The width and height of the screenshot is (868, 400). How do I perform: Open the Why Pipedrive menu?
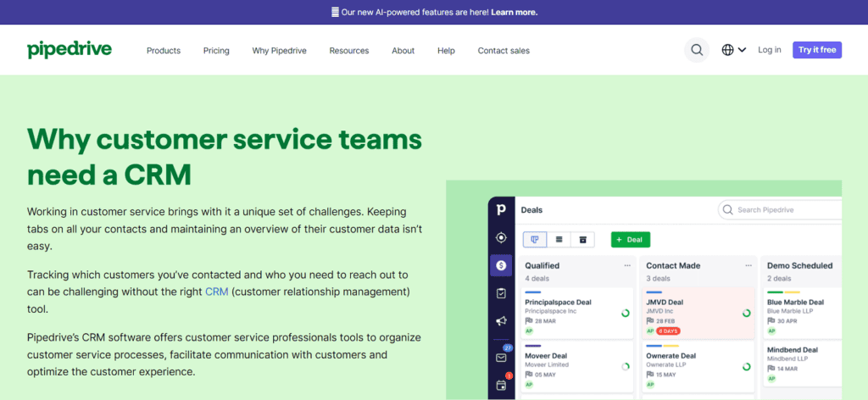[279, 50]
